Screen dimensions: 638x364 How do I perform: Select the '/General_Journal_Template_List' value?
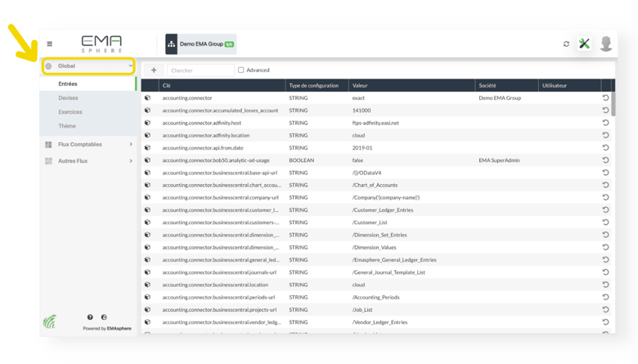pyautogui.click(x=389, y=272)
